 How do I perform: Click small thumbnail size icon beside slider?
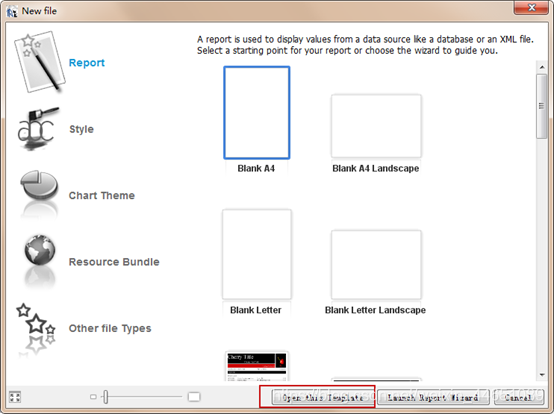coord(93,397)
